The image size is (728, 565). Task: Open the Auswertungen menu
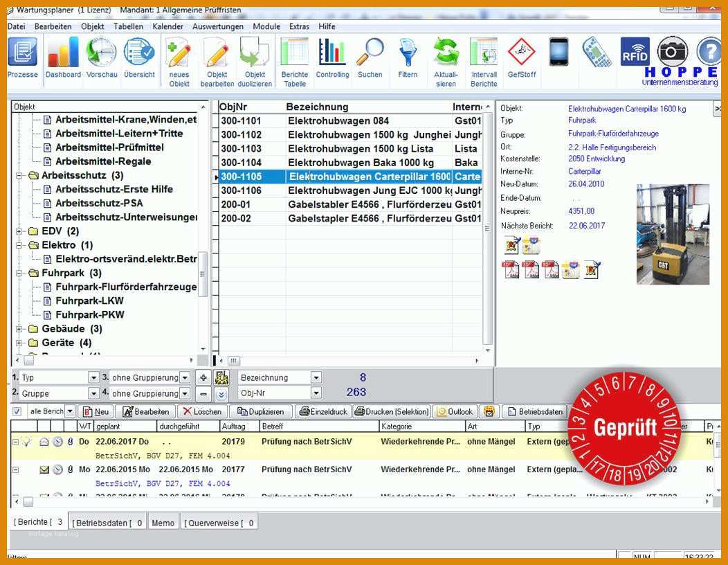(x=218, y=26)
